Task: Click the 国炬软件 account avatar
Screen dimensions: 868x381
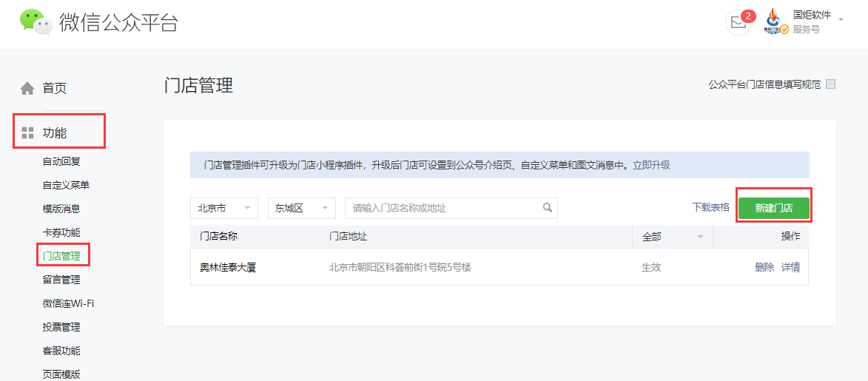Action: (x=776, y=23)
